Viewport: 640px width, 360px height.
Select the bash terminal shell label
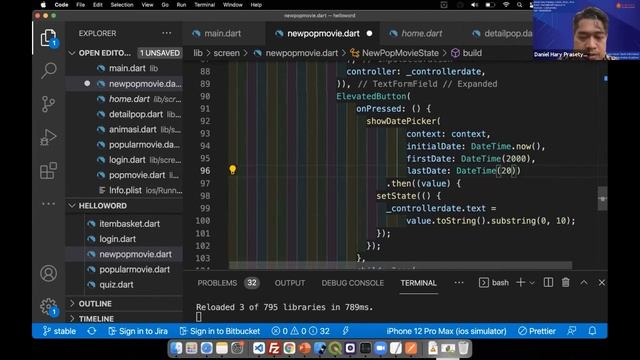coord(494,282)
